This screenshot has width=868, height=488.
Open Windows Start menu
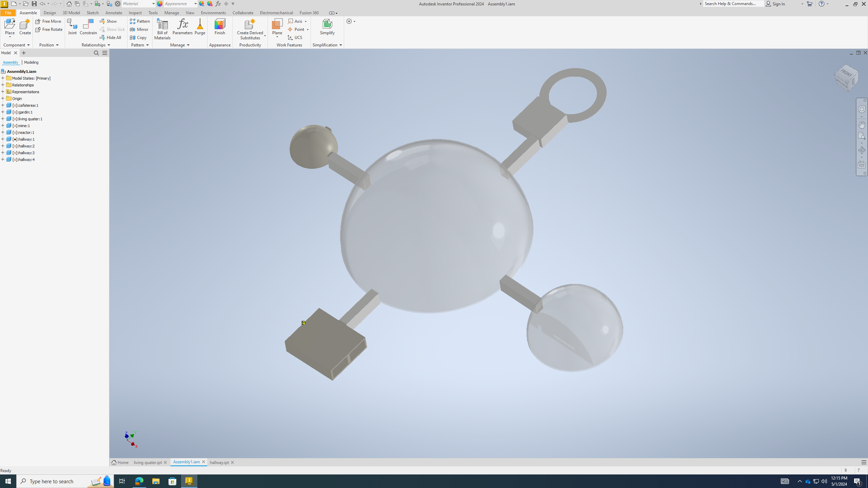[x=8, y=481]
